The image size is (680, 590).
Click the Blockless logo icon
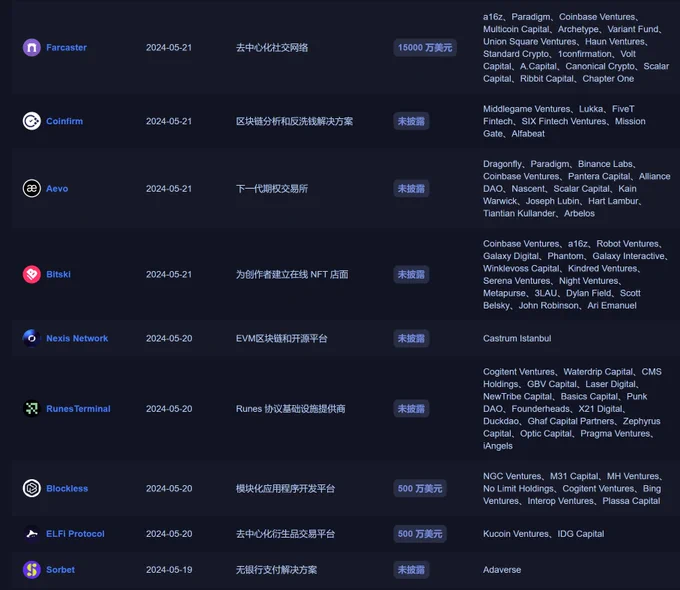32,488
